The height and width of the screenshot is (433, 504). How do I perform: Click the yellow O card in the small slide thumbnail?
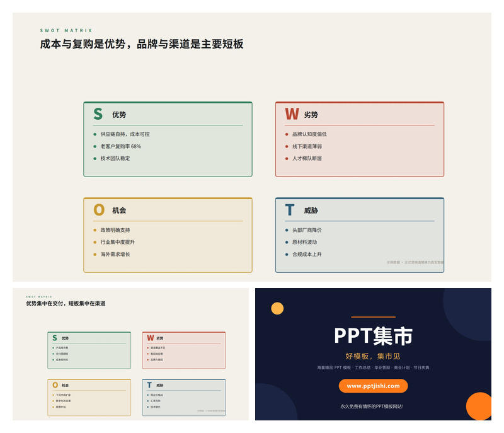coord(89,397)
